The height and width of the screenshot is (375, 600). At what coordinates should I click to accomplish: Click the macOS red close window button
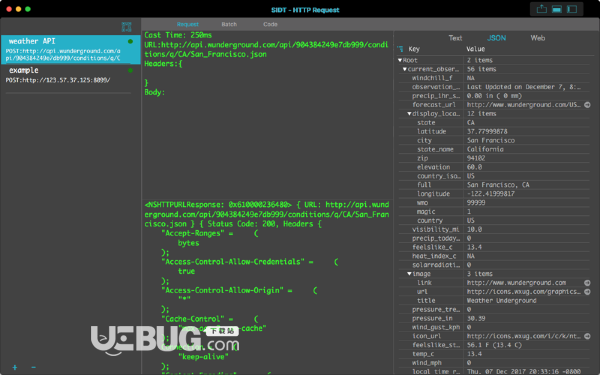click(9, 9)
